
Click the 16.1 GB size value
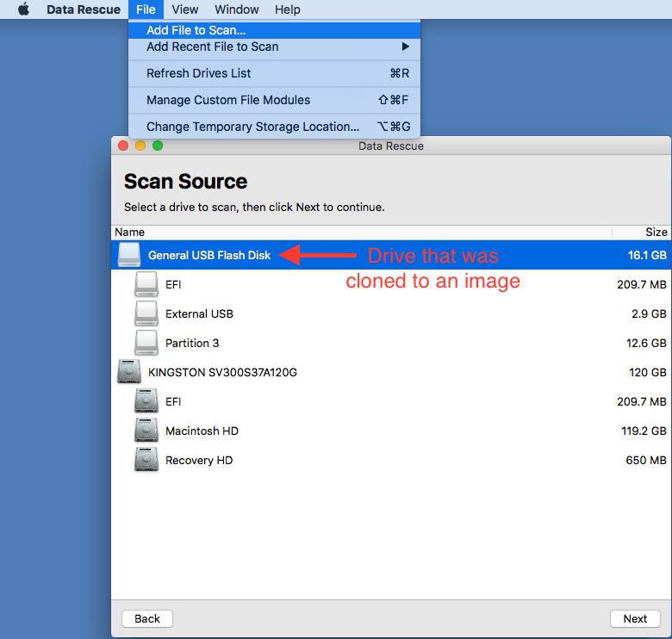click(647, 255)
